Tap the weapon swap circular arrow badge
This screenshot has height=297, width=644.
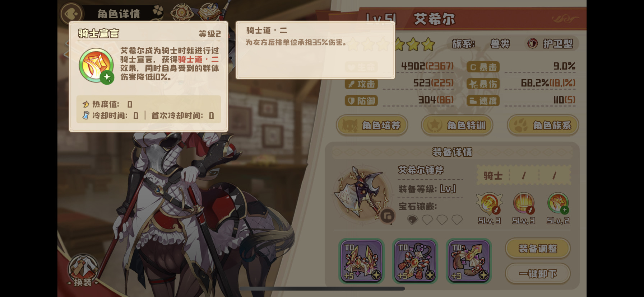tap(388, 216)
